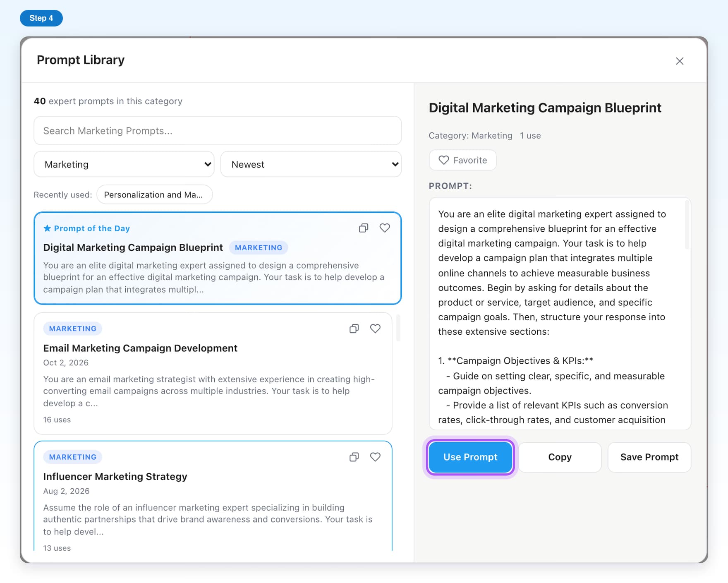
Task: Click MARKETING tag on Influencer card
Action: [73, 457]
